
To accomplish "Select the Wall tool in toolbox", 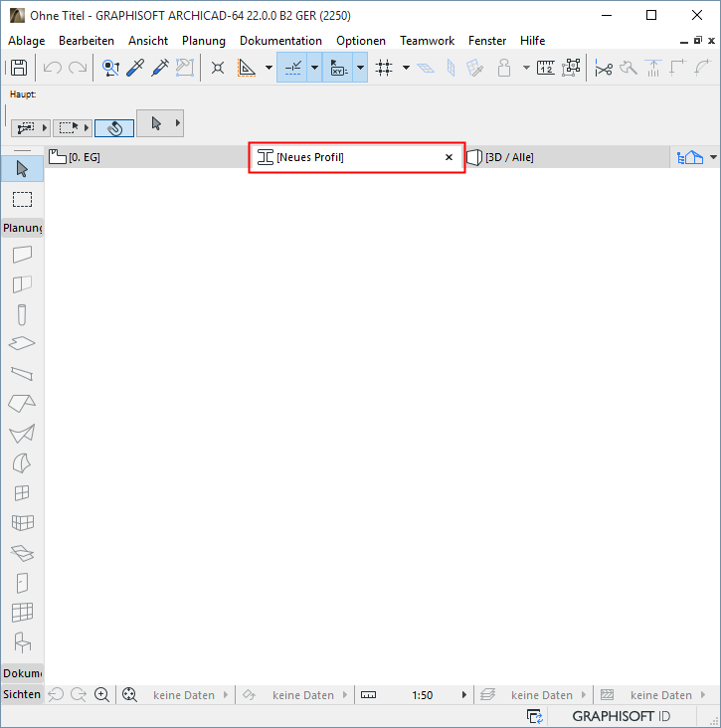I will point(22,254).
